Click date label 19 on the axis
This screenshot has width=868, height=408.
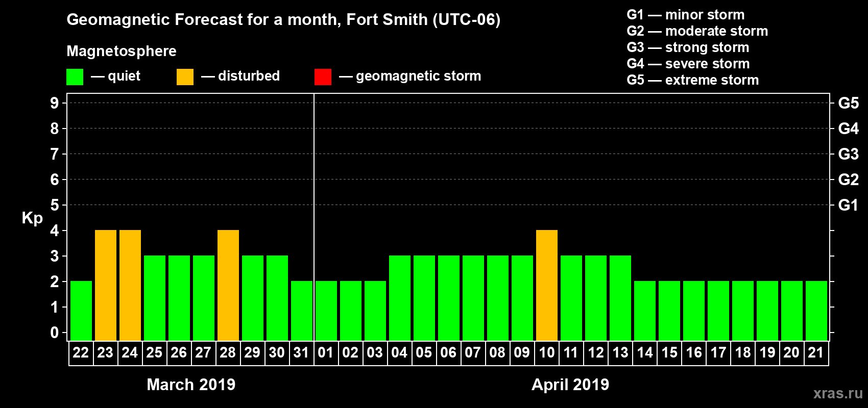(767, 352)
